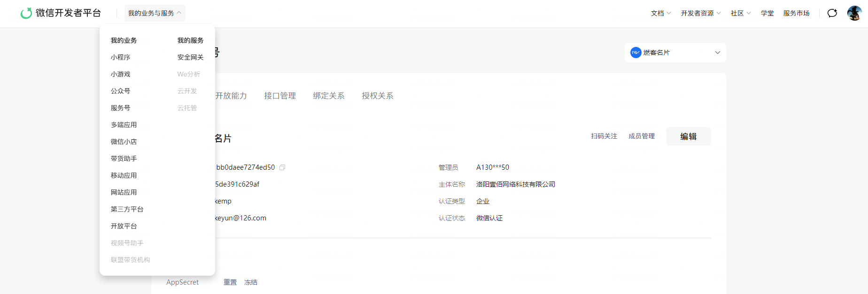Click the admin value A130***50
868x294 pixels.
493,167
